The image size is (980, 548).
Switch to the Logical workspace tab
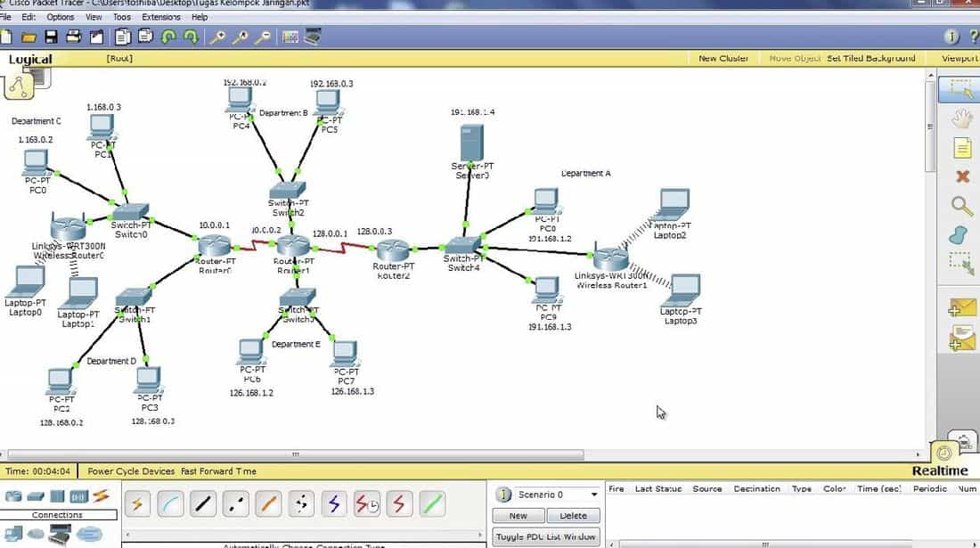[30, 58]
